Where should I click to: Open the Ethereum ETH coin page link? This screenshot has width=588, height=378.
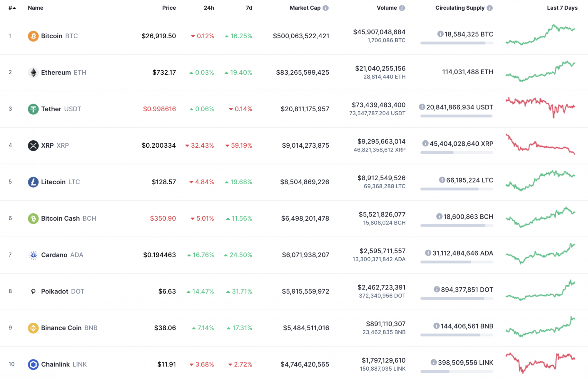(x=64, y=73)
